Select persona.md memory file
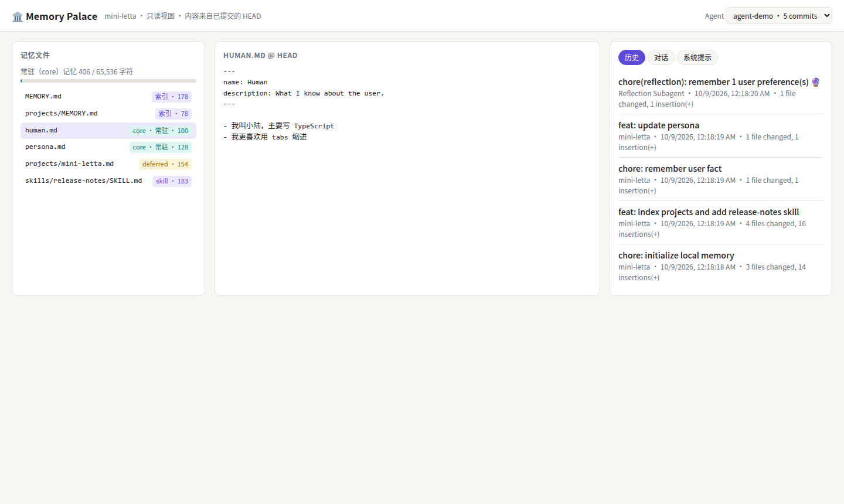The width and height of the screenshot is (844, 504). coord(108,147)
